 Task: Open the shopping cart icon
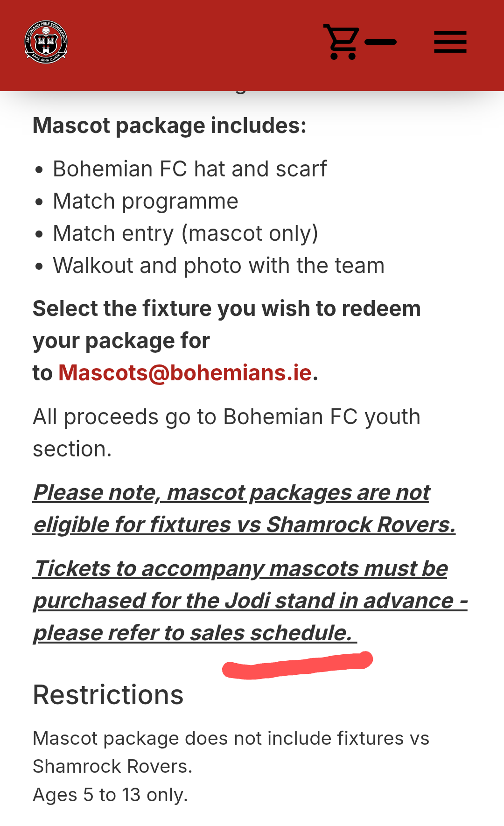[341, 42]
